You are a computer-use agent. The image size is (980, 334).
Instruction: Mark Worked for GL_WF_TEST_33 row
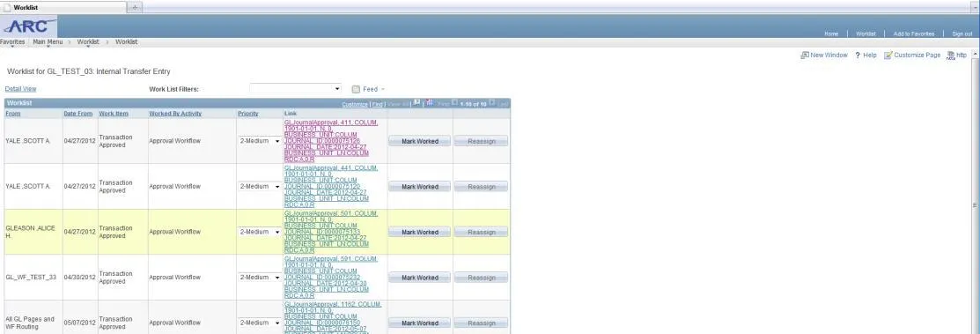419,278
